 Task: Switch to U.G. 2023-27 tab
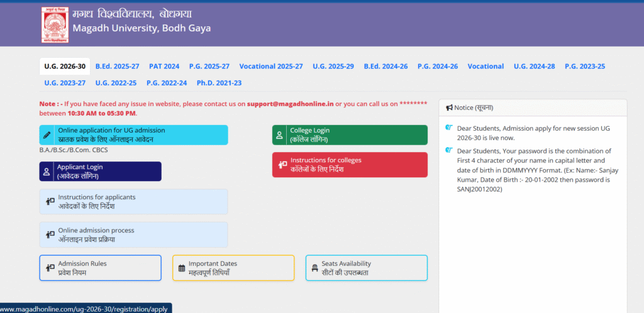pos(65,83)
